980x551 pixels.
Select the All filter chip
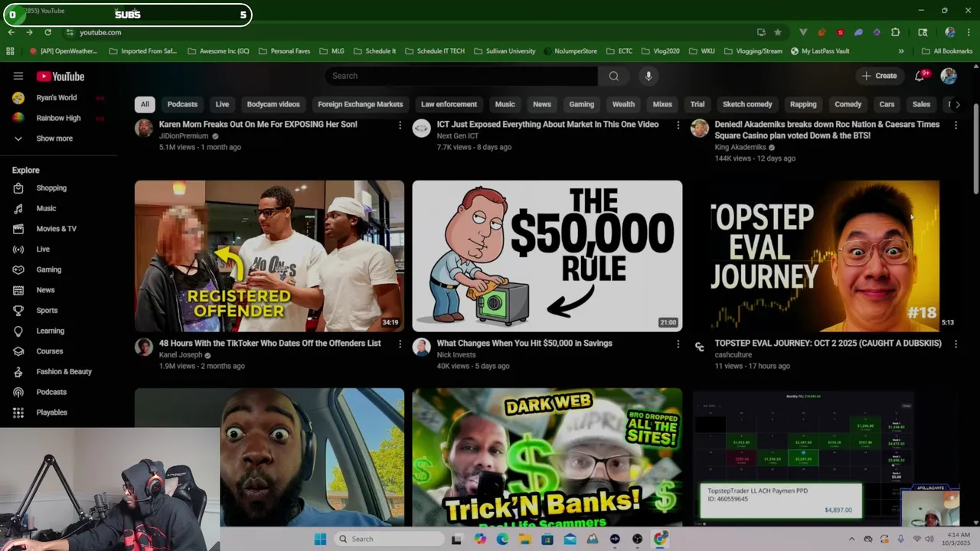pos(145,104)
